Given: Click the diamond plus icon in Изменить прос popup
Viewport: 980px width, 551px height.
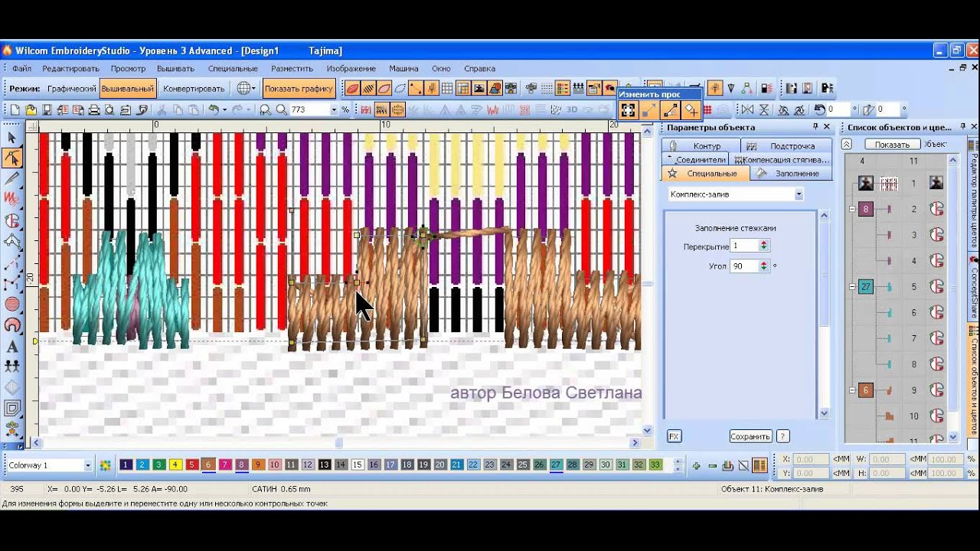Looking at the screenshot, I should pos(691,110).
